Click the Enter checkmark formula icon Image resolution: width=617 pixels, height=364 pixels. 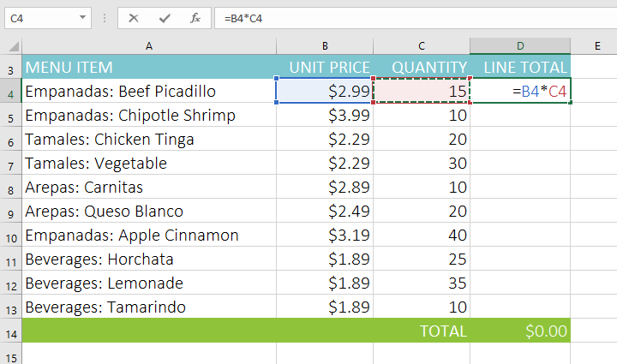point(165,17)
